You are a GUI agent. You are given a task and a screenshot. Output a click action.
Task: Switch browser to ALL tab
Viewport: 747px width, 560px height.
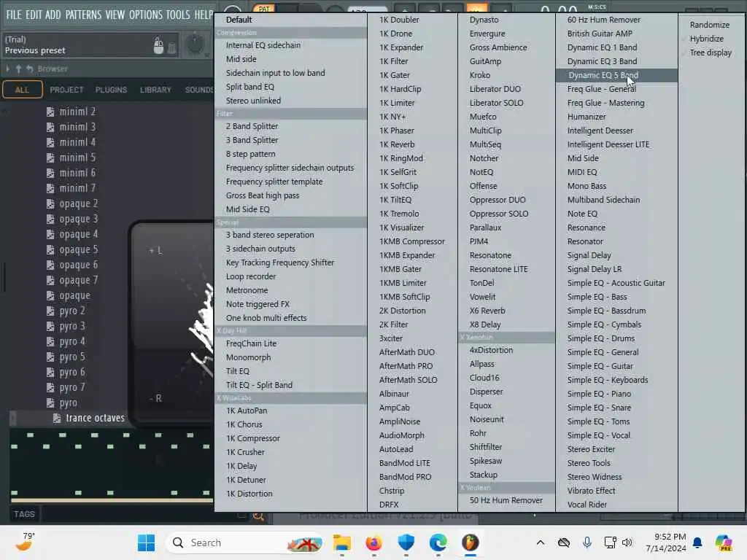coord(22,90)
